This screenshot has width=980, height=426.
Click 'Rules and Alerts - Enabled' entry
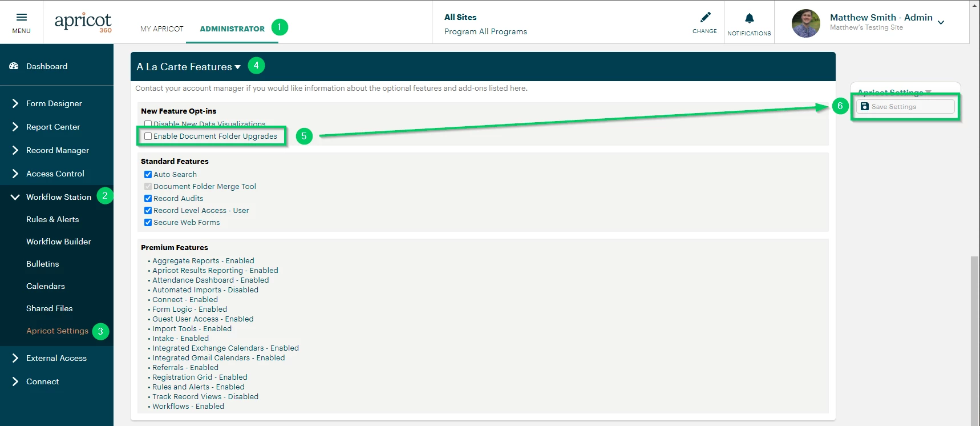point(198,387)
